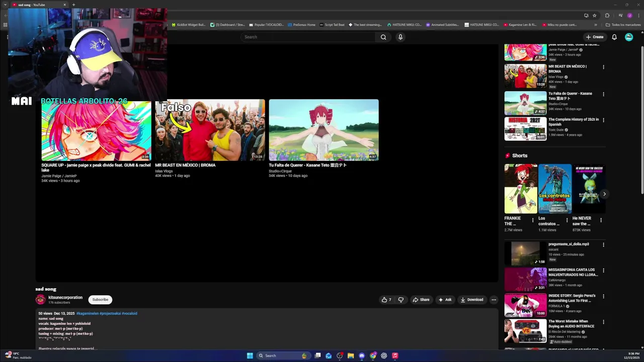Open options for INSIDE STORY Sergio Perez video
The width and height of the screenshot is (644, 362).
pos(603,297)
